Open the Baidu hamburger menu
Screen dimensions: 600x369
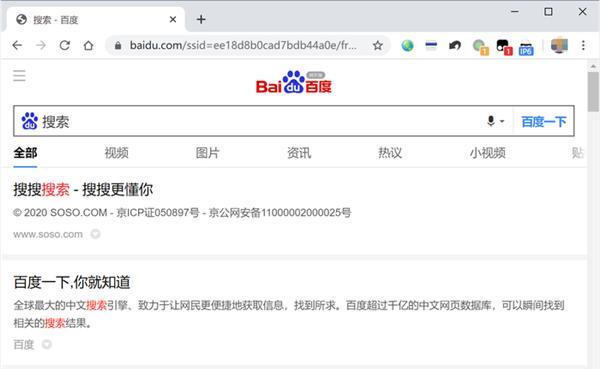point(19,75)
